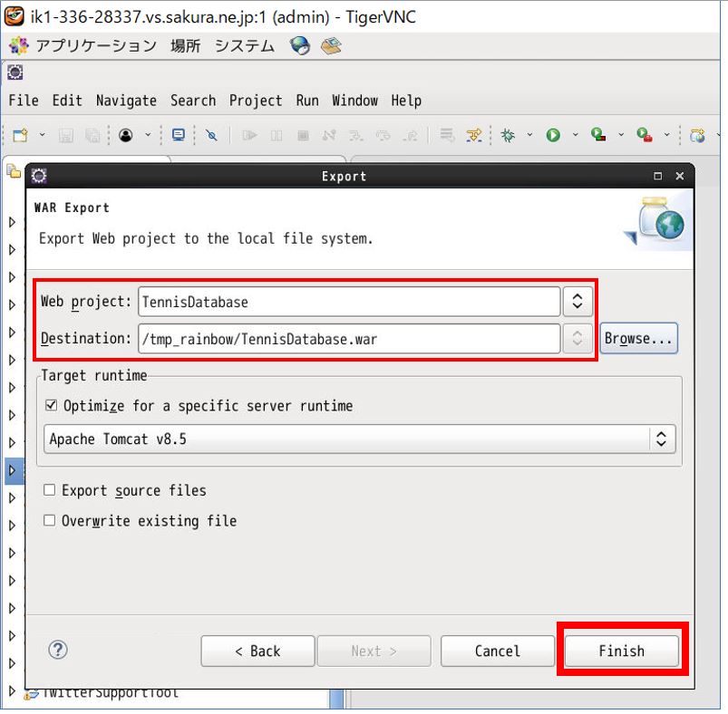Open the Navigate menu
Image resolution: width=728 pixels, height=714 pixels.
click(126, 101)
